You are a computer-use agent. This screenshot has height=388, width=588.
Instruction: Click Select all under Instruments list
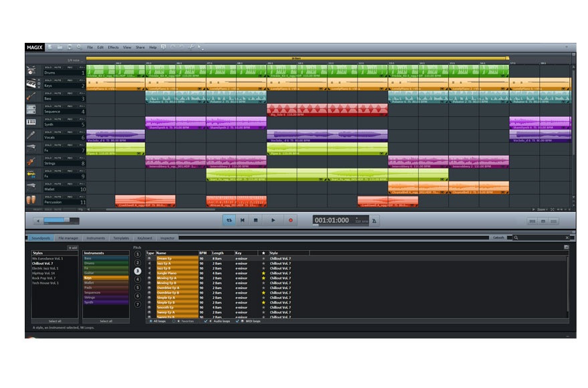click(106, 322)
